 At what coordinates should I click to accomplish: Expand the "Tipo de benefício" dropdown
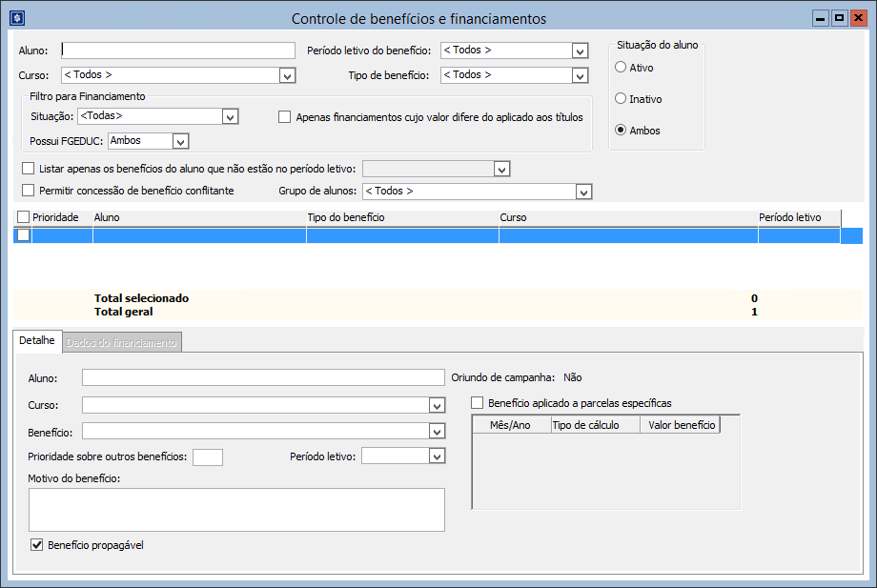point(581,74)
